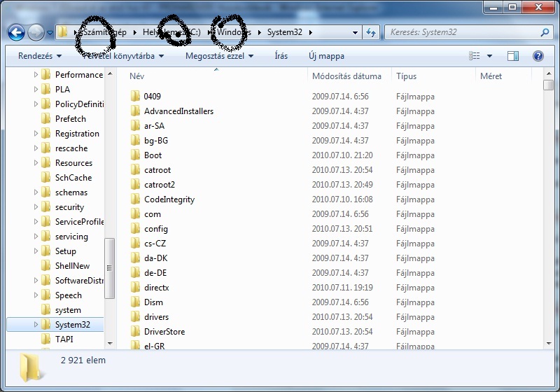Sort by the Méret column header
Image resolution: width=560 pixels, height=392 pixels.
pos(491,76)
